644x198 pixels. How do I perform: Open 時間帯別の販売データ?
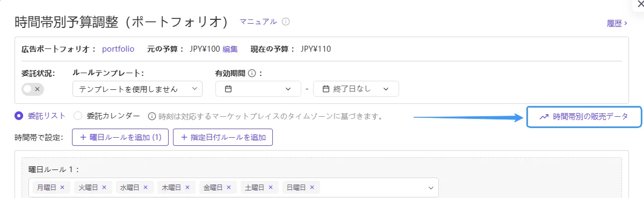(584, 117)
